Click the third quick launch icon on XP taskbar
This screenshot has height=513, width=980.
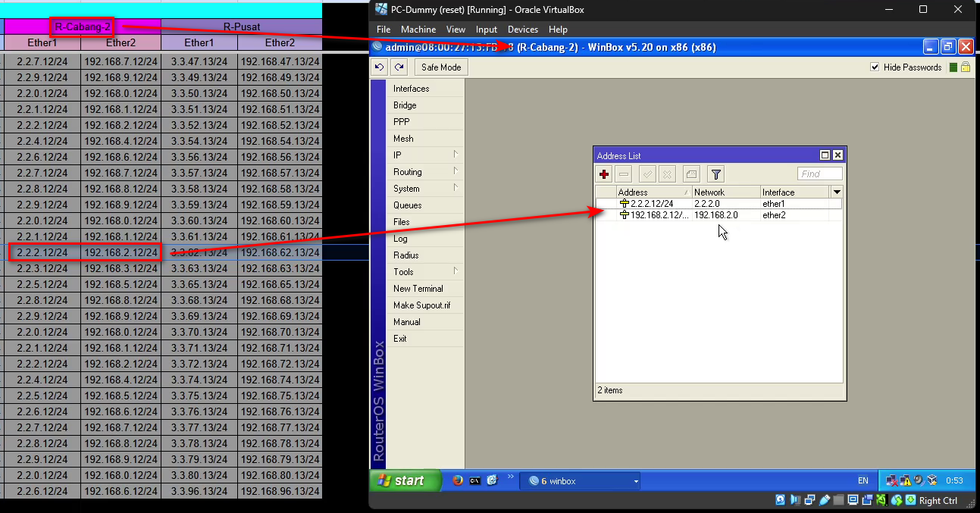coord(492,480)
